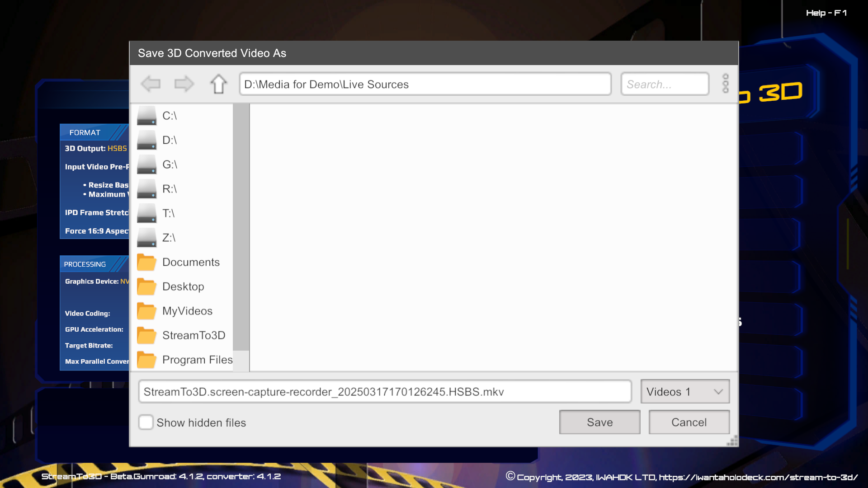Click the back navigation arrow

151,84
